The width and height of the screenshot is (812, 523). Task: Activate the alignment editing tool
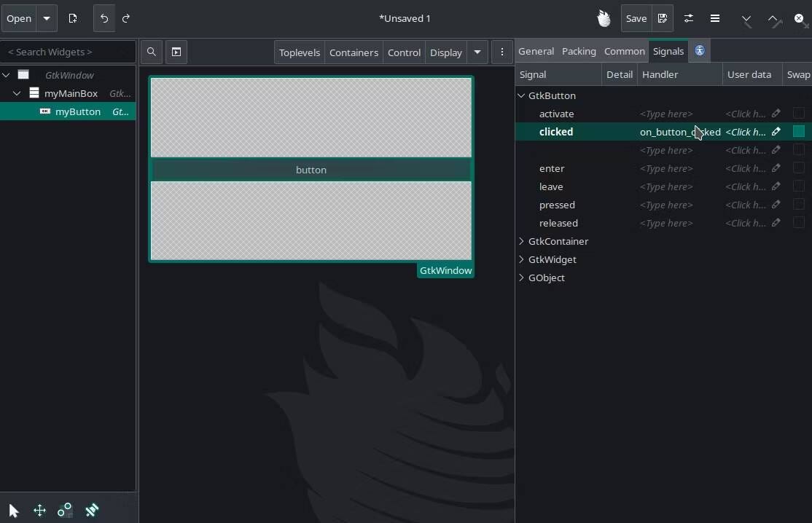91,511
